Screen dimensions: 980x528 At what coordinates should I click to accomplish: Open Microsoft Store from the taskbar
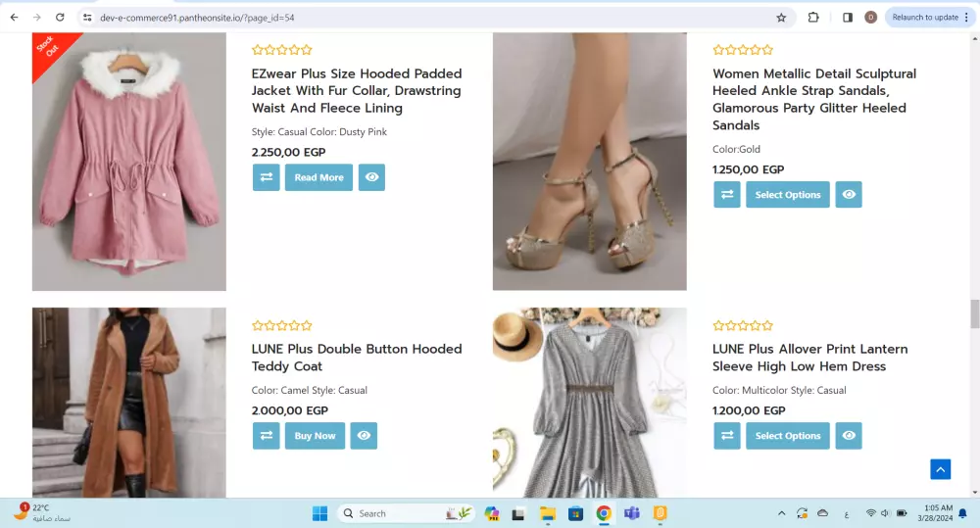click(575, 513)
